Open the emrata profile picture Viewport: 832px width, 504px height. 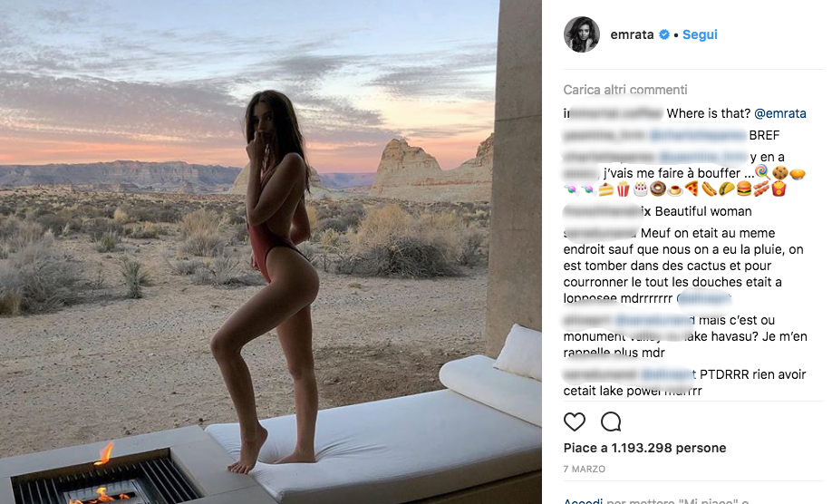click(582, 34)
